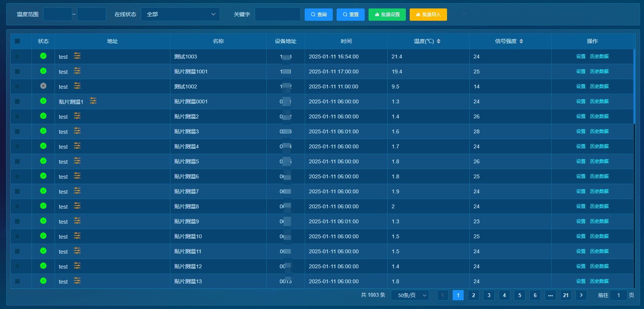The width and height of the screenshot is (644, 309).
Task: Select the checkbox for the 贴片测温5 row
Action: coord(17,161)
